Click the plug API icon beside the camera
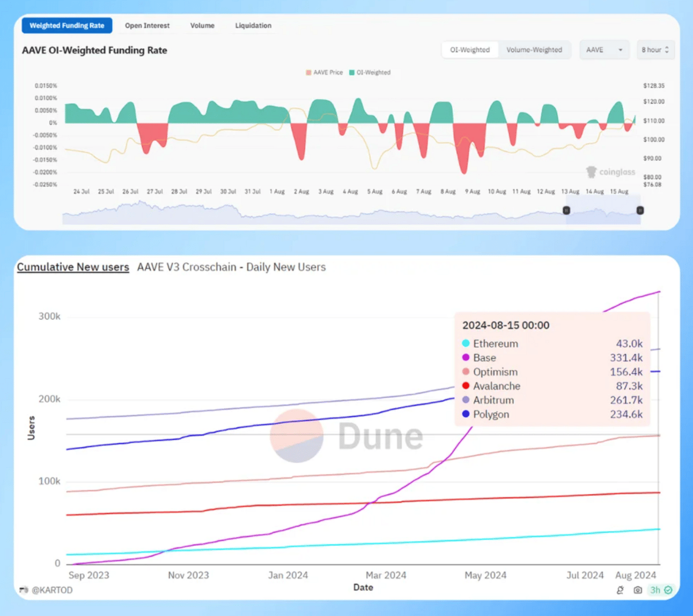 [x=620, y=590]
